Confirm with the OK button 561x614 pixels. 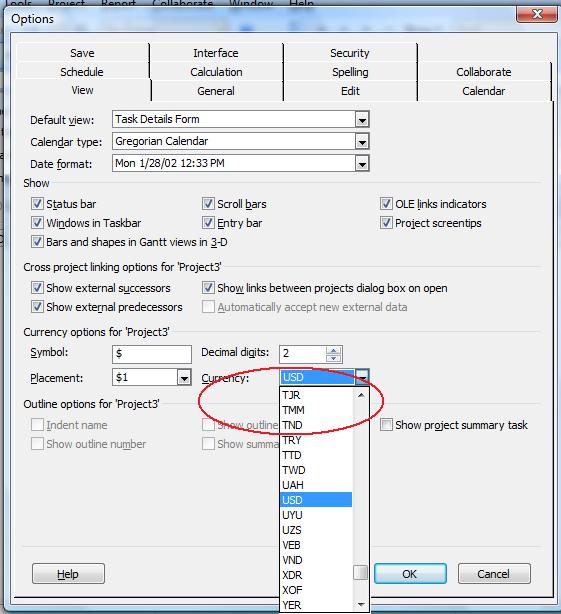tap(410, 574)
